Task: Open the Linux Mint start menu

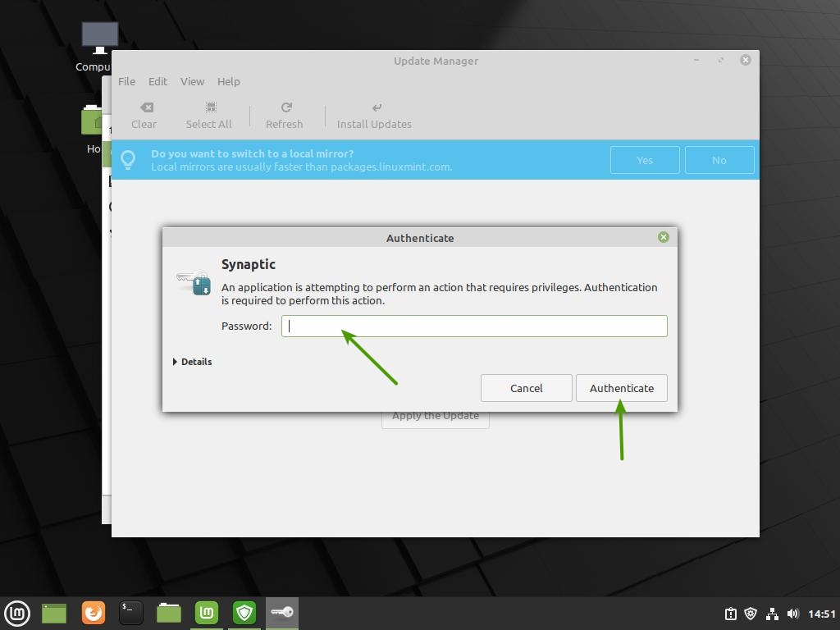Action: tap(17, 613)
